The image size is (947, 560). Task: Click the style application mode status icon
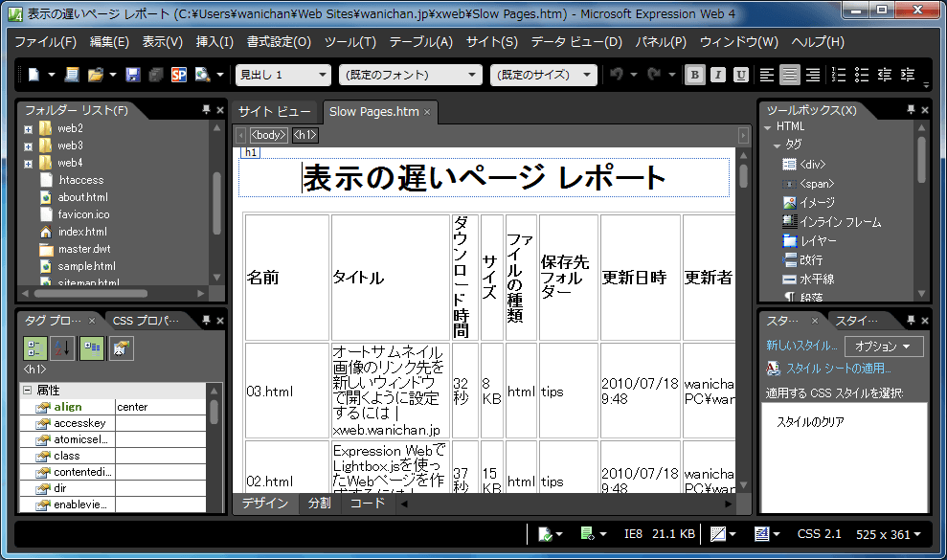click(x=761, y=534)
